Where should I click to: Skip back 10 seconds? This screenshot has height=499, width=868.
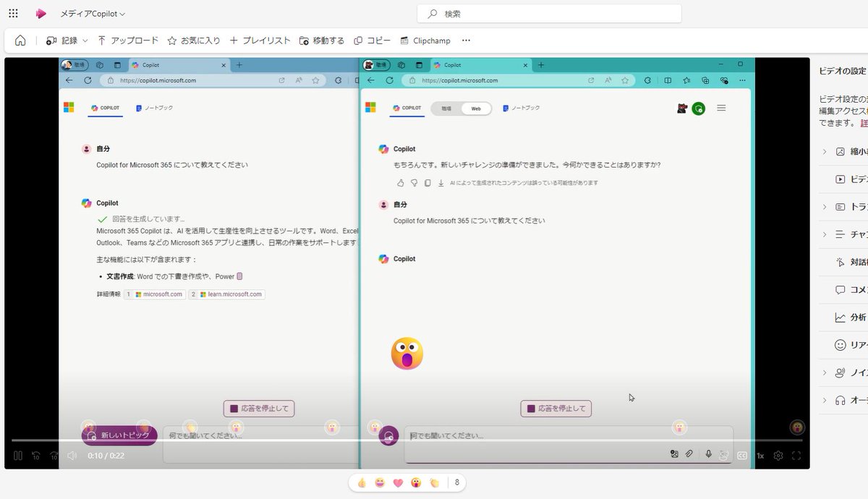pyautogui.click(x=35, y=456)
